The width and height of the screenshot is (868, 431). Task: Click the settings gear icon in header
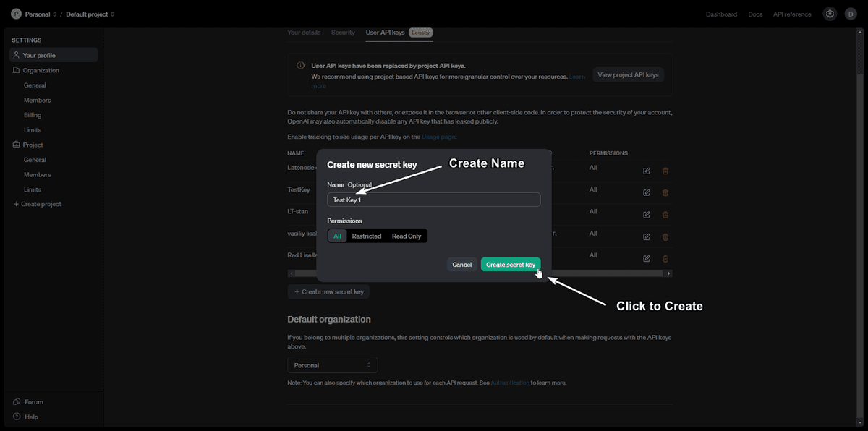[x=830, y=14]
